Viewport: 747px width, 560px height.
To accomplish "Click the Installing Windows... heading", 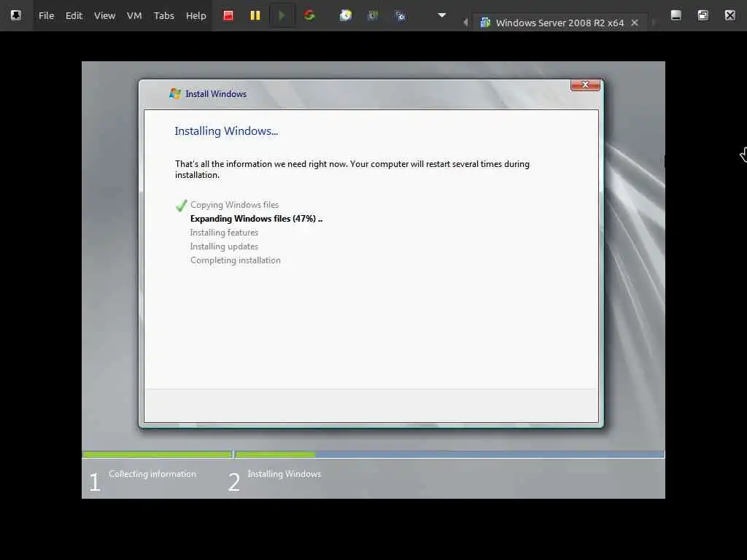I will (226, 131).
